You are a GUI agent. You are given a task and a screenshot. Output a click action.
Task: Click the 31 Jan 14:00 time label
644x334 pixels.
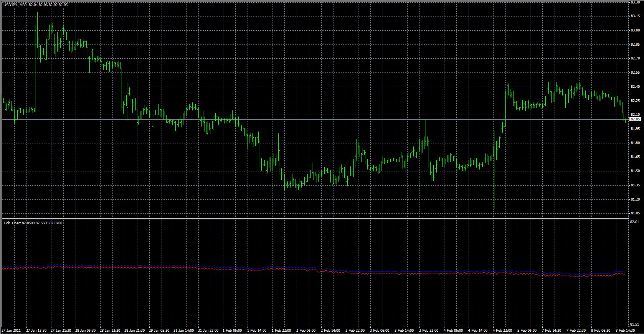184,330
